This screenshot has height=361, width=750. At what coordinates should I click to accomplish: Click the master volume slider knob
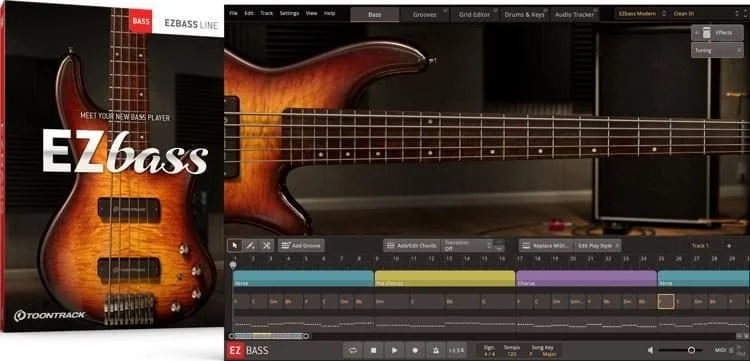pyautogui.click(x=691, y=350)
